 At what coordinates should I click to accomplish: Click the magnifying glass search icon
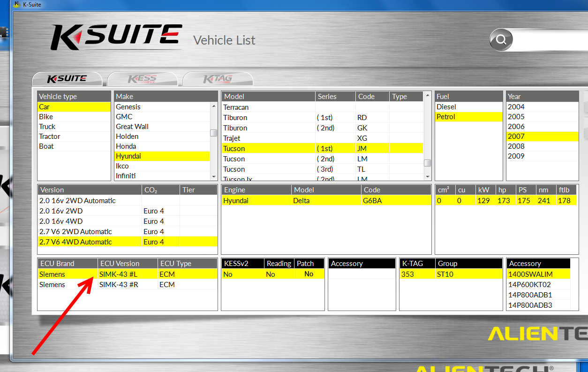click(501, 40)
